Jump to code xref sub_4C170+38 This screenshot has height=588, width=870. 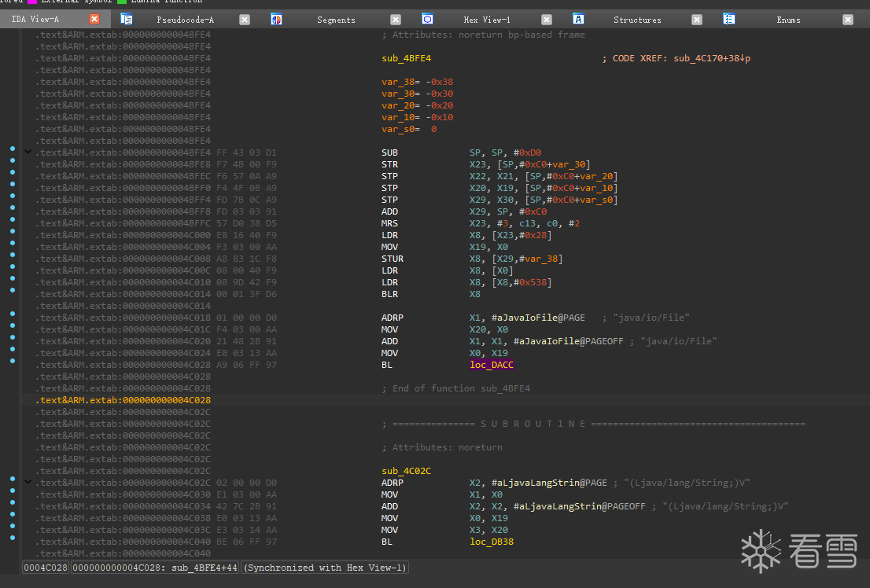pyautogui.click(x=712, y=58)
